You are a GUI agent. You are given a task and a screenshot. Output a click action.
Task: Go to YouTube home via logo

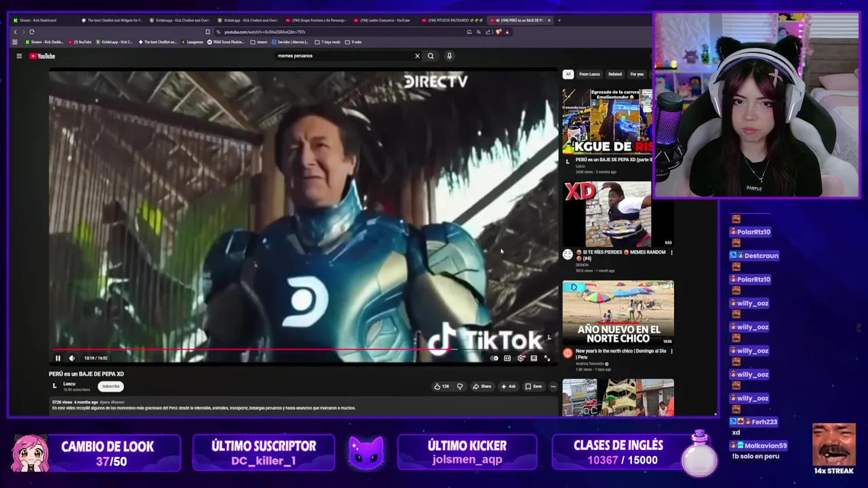point(42,56)
